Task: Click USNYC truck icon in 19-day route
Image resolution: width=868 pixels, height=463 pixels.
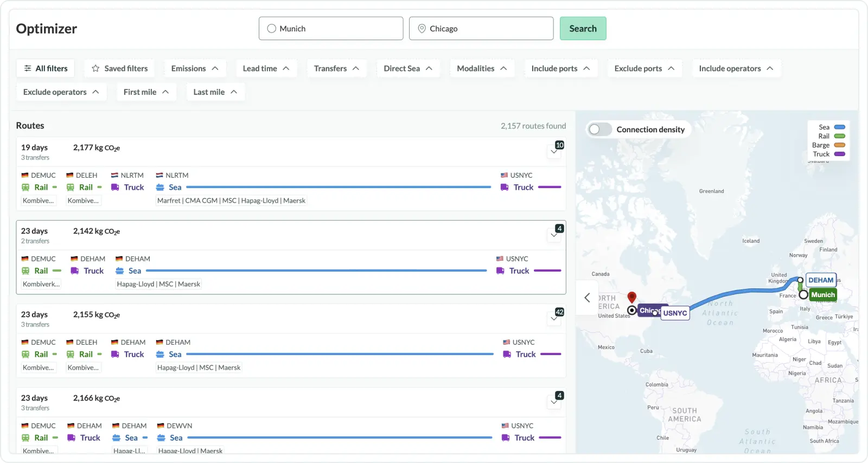Action: click(x=505, y=188)
